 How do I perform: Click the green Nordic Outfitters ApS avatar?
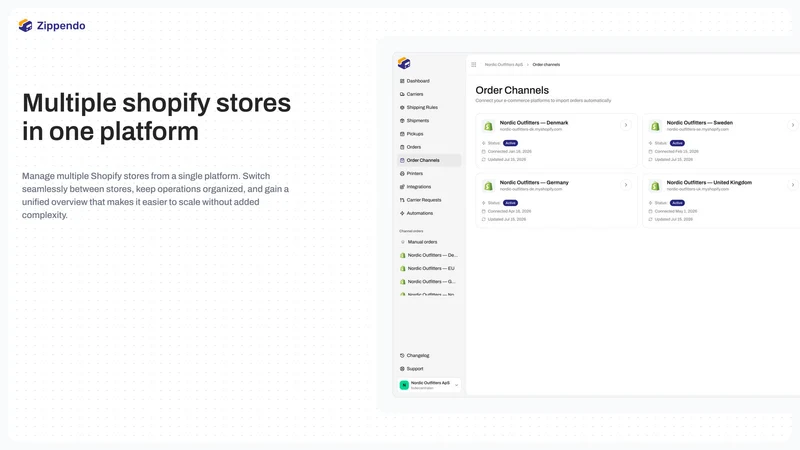coord(404,385)
